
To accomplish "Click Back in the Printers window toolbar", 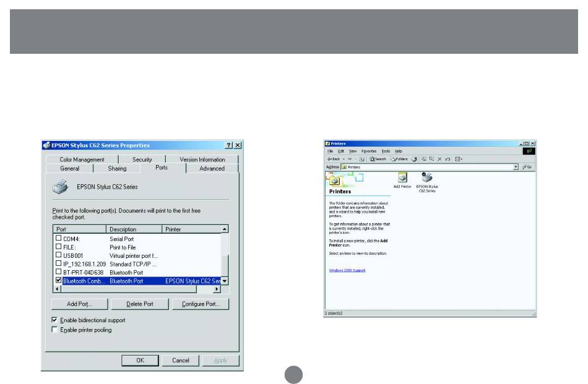I will [x=334, y=159].
